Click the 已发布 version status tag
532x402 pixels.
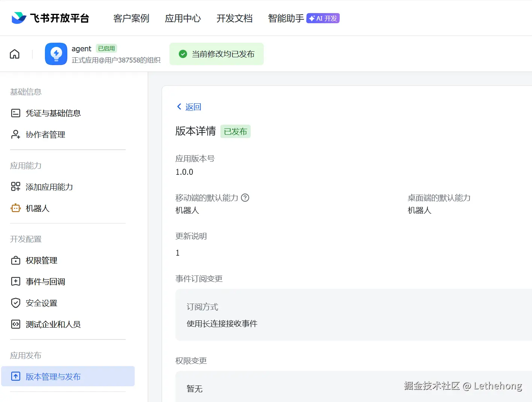click(x=235, y=131)
